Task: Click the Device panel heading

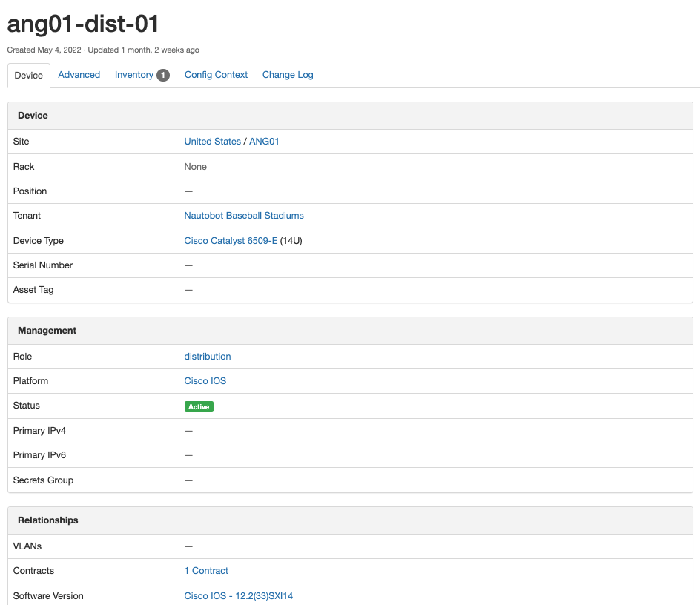Action: [x=33, y=116]
